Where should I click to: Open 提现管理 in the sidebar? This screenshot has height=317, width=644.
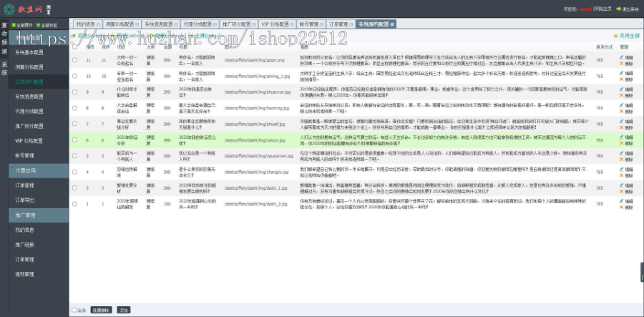point(24,274)
